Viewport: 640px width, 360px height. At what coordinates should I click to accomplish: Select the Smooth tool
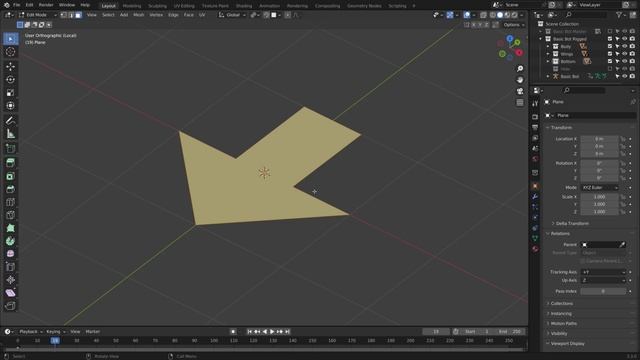point(11,254)
